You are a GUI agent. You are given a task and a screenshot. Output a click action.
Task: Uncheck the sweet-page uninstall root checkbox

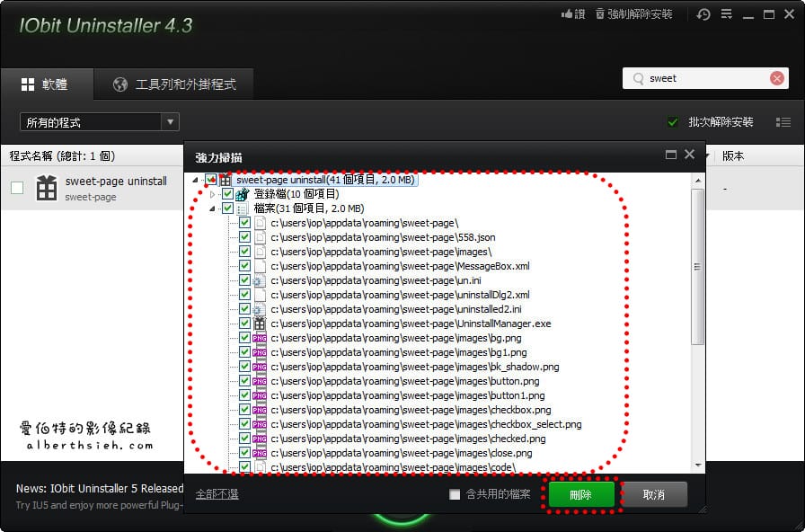(210, 180)
